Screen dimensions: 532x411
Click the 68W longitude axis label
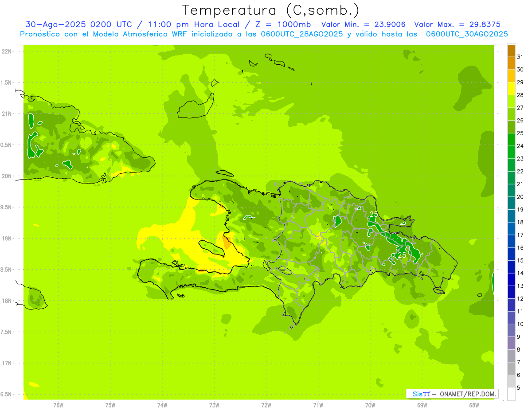(474, 405)
